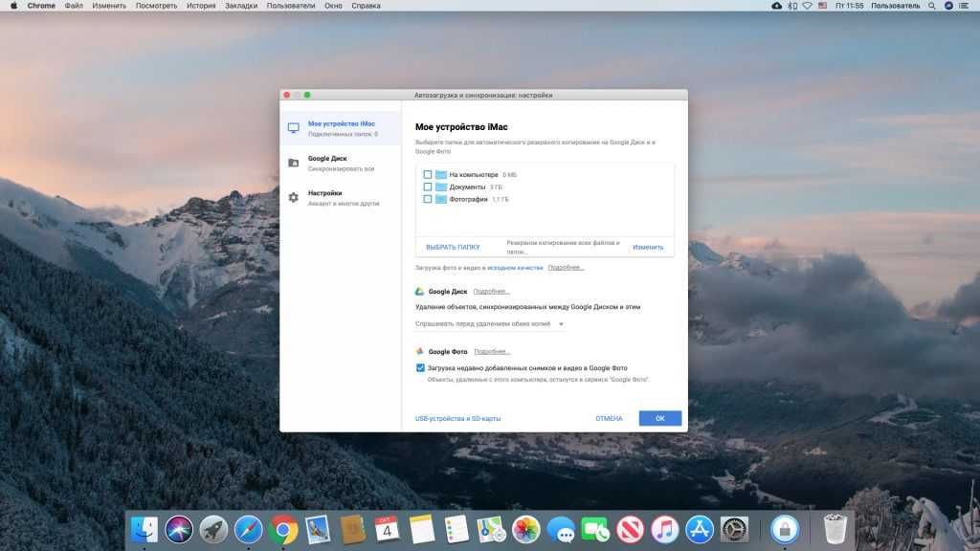Open Chrome from the dock

(x=282, y=529)
